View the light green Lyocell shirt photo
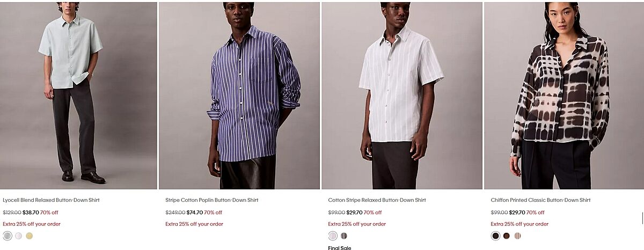Image resolution: width=644 pixels, height=250 pixels. (x=78, y=95)
